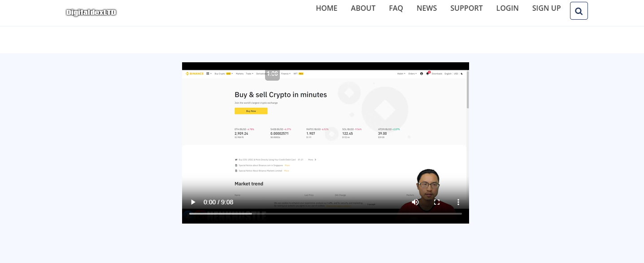Seek on the video progress bar
Image resolution: width=644 pixels, height=263 pixels.
[326, 214]
